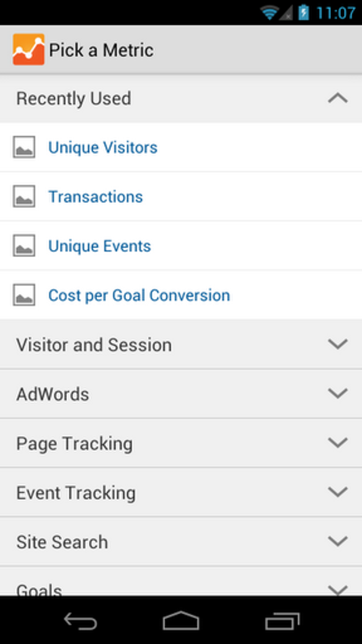362x644 pixels.
Task: Pick the Unique Events metric
Action: (x=100, y=246)
